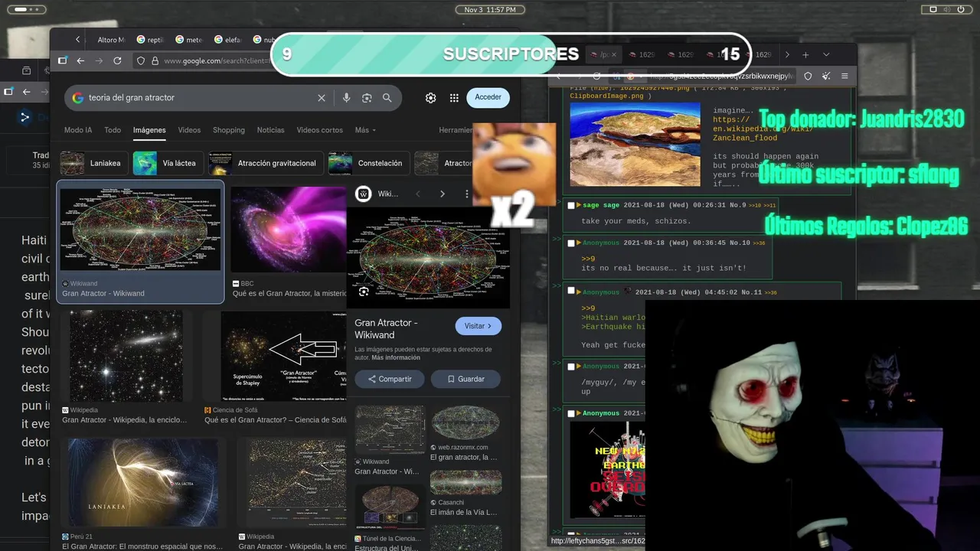Select the Imágenes tab
Image resolution: width=980 pixels, height=551 pixels.
click(x=149, y=130)
